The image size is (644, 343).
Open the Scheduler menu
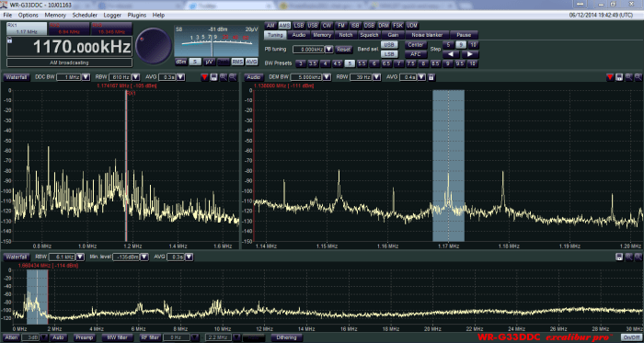point(85,16)
